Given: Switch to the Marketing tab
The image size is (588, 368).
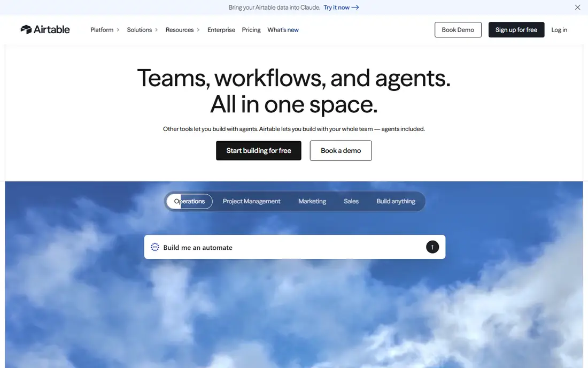Looking at the screenshot, I should 312,202.
